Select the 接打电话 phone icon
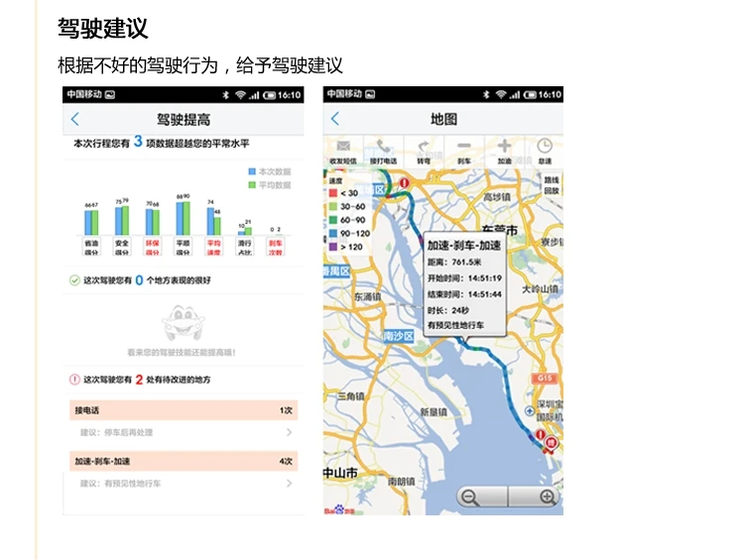This screenshot has width=744, height=560. pyautogui.click(x=383, y=146)
